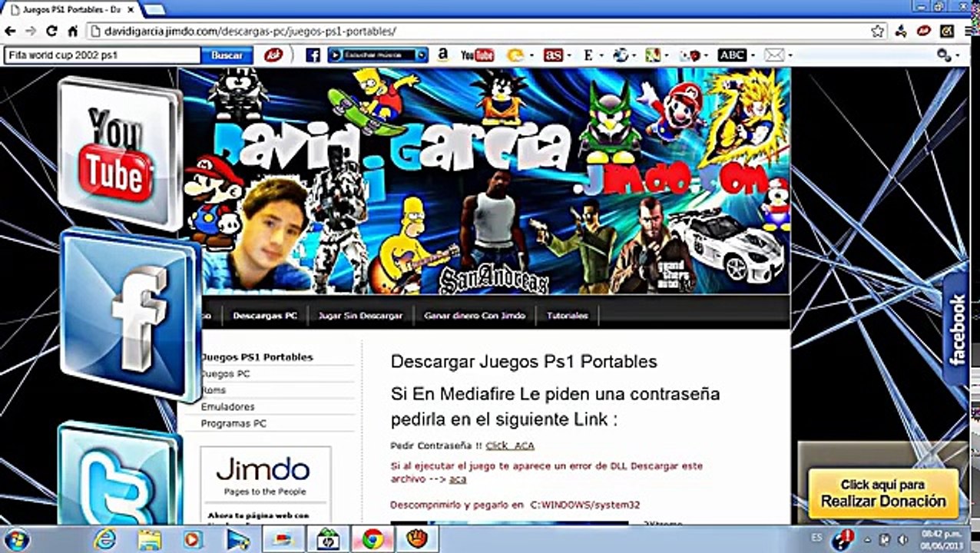
Task: Open the Jugar Sin Descargar menu
Action: [x=360, y=316]
